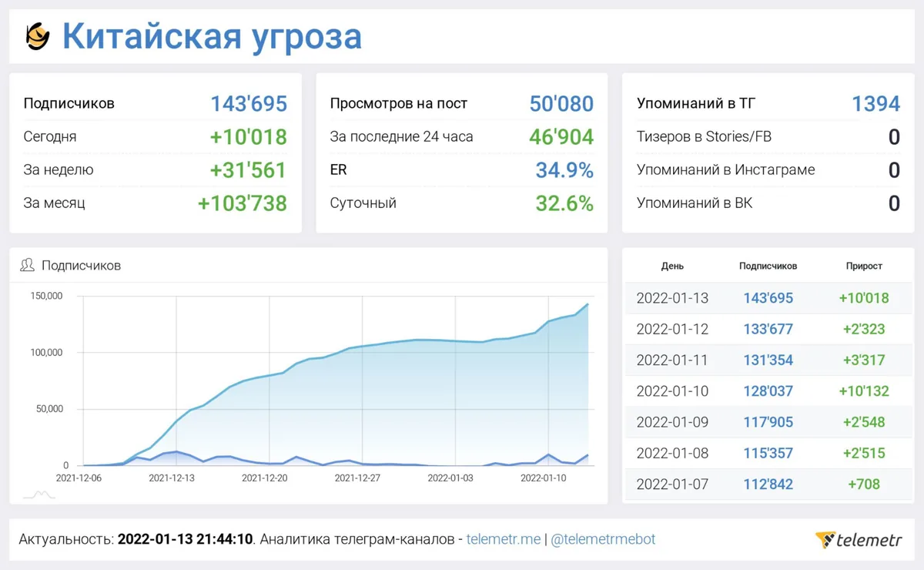Click the 2021-12-20 chart axis label
The image size is (924, 570).
(x=264, y=478)
